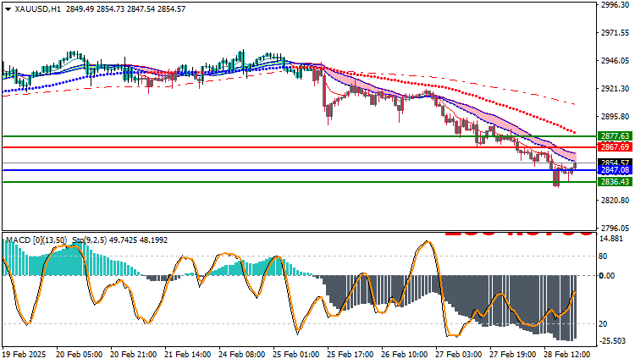Click the 2996.30 price scale value
The width and height of the screenshot is (635, 364).
[616, 5]
